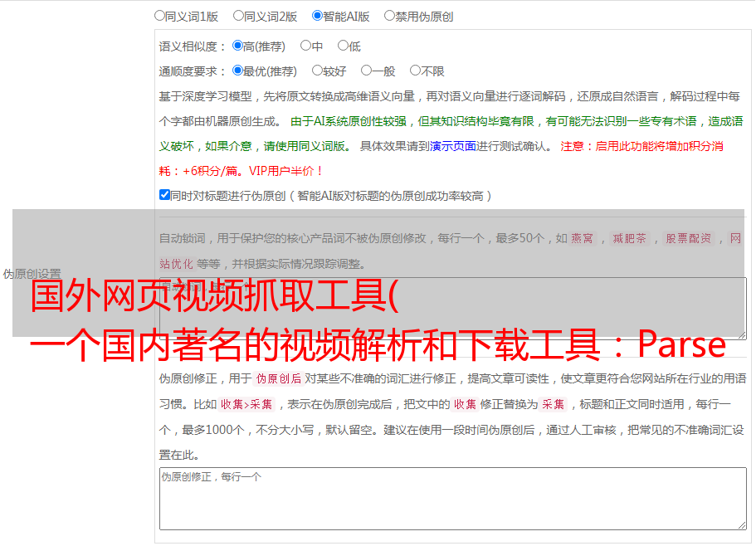Grab the resize handle of 自动锁词 textarea
756x546 pixels.
(742, 334)
